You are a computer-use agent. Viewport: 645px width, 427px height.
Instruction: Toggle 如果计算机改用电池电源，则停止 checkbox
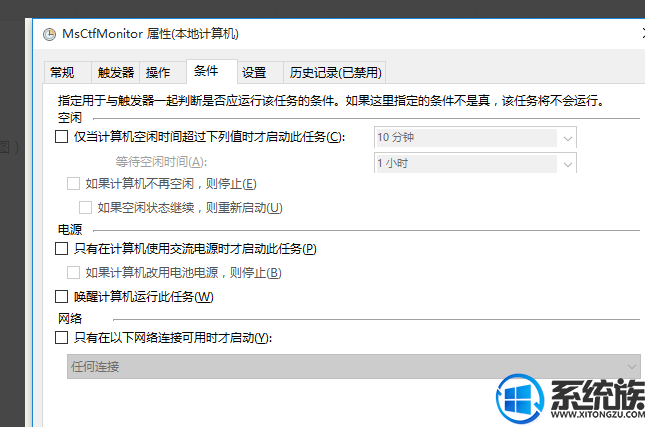point(74,272)
